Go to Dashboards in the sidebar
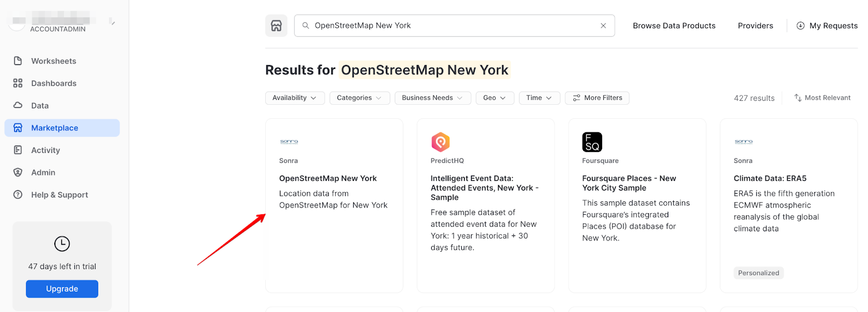Image resolution: width=868 pixels, height=312 pixels. [x=62, y=83]
